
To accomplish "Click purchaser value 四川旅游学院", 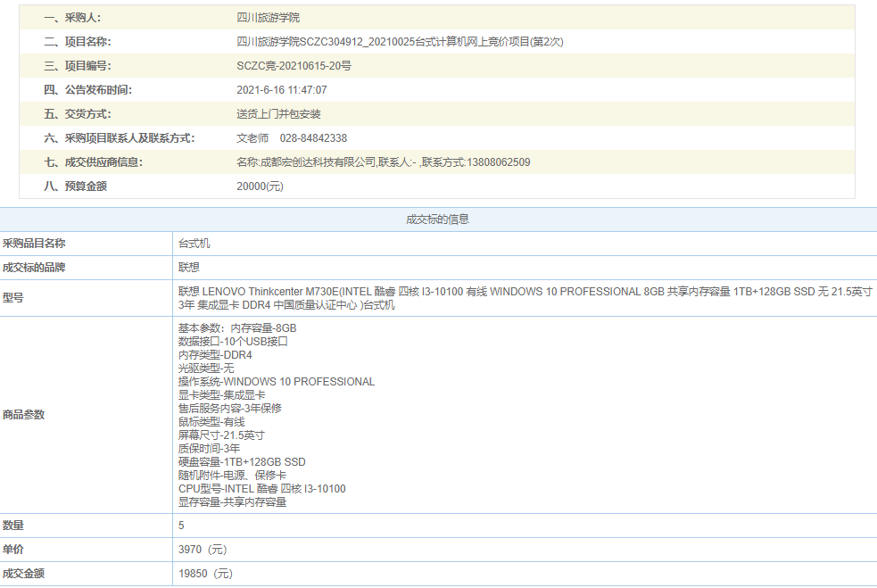I will [x=268, y=18].
